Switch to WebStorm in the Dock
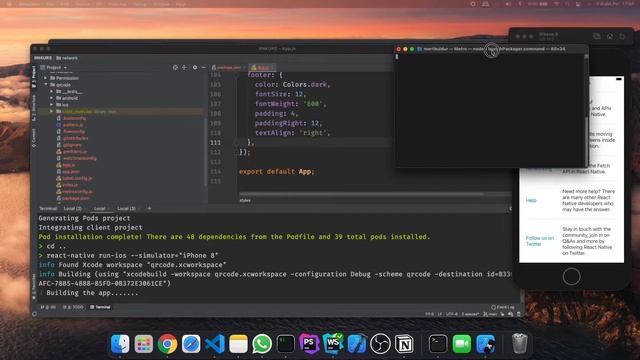Screen dimensions: 640x360 click(x=333, y=344)
